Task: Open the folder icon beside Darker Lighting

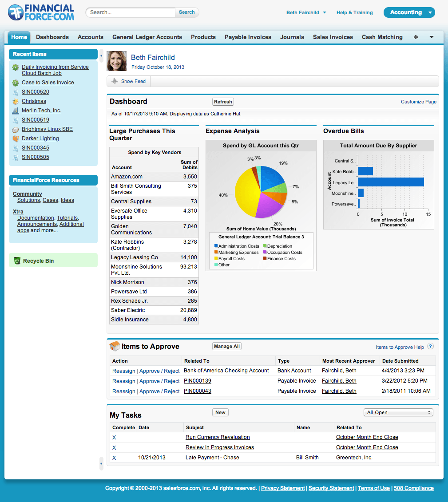Action: (16, 138)
